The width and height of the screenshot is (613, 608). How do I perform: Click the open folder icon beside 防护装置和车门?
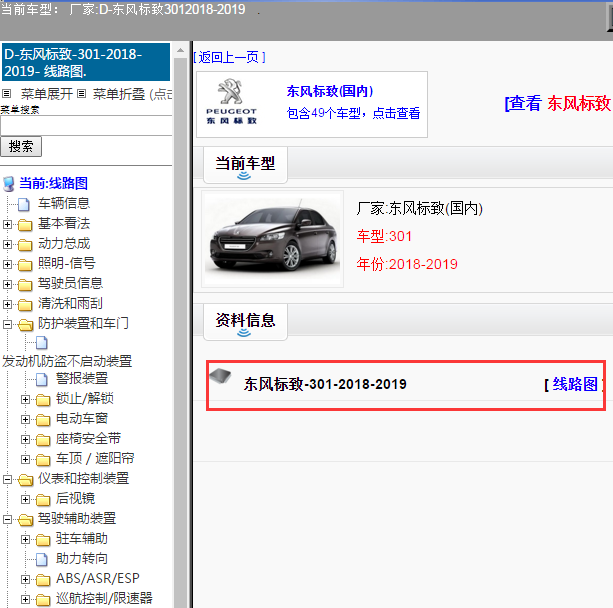click(x=26, y=325)
